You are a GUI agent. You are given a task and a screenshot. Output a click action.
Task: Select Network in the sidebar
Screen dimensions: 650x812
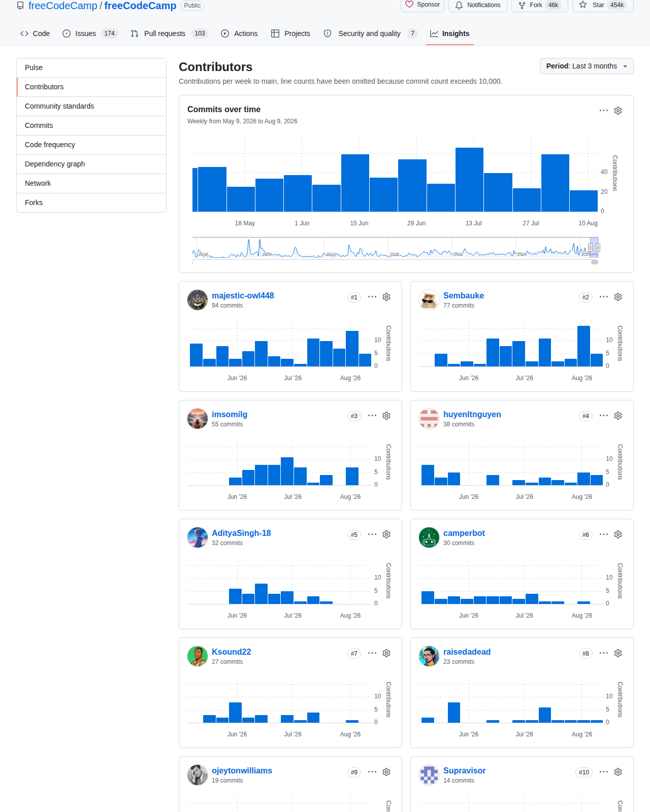coord(91,183)
